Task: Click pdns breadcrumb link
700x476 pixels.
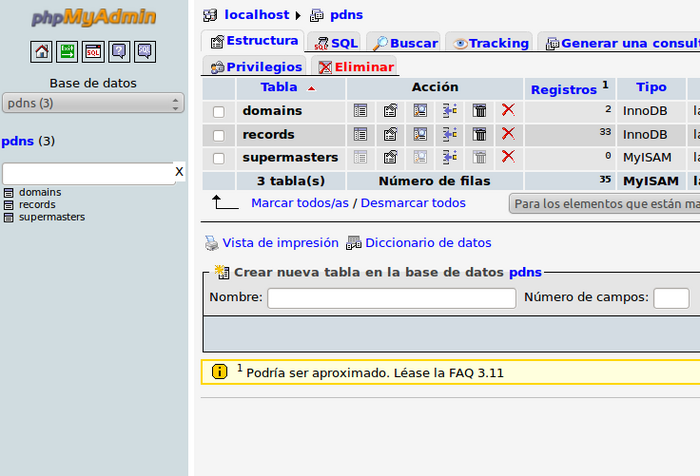Action: point(346,15)
